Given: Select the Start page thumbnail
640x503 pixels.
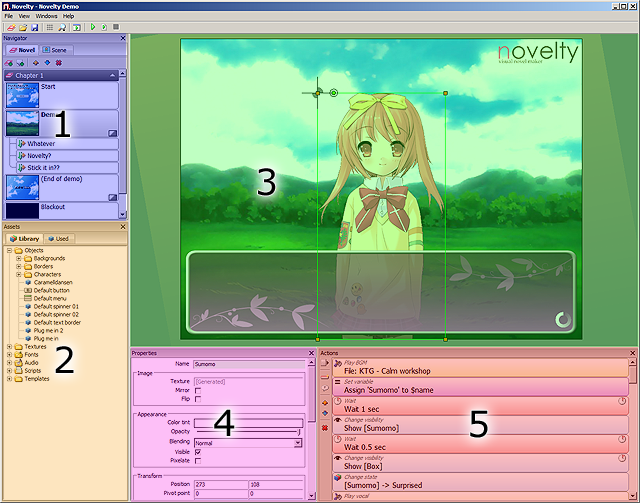Looking at the screenshot, I should (x=22, y=95).
